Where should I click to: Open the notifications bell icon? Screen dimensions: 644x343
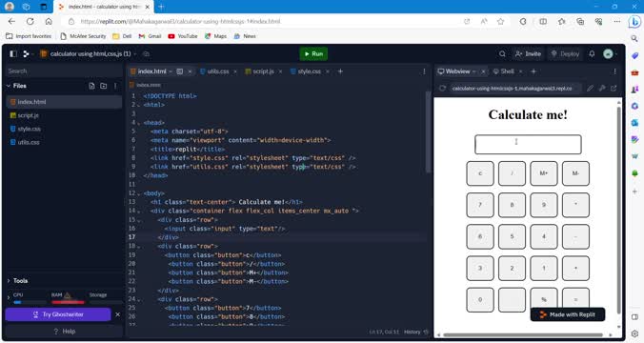(592, 53)
